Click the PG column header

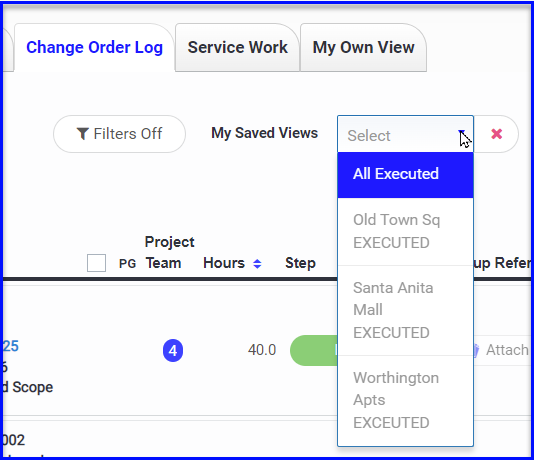pos(127,264)
